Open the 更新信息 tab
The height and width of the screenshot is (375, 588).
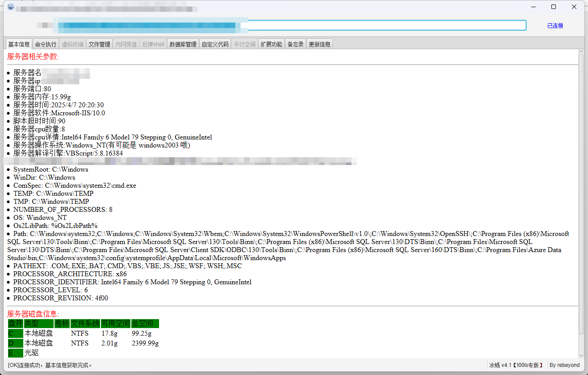pyautogui.click(x=320, y=44)
